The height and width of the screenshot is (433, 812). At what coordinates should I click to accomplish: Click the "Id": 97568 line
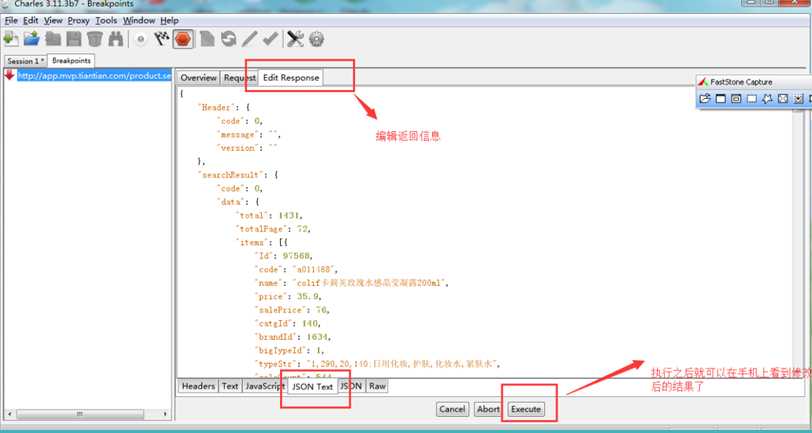284,256
